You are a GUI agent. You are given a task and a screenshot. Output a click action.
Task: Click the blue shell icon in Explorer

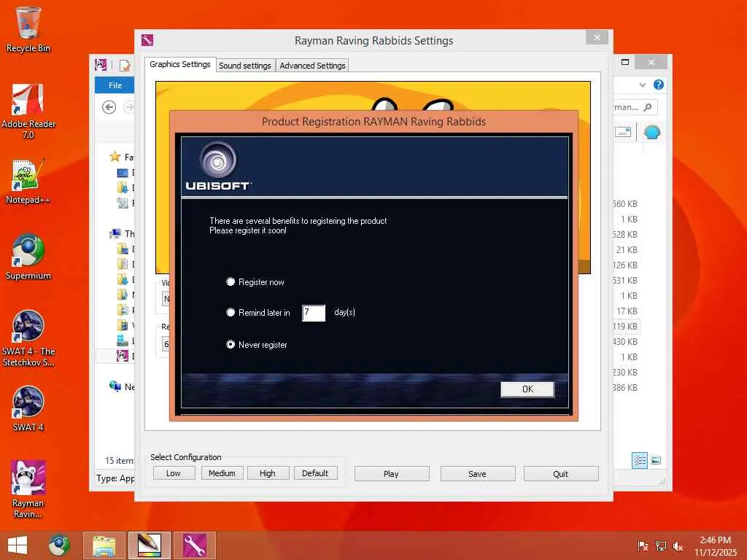click(x=651, y=132)
